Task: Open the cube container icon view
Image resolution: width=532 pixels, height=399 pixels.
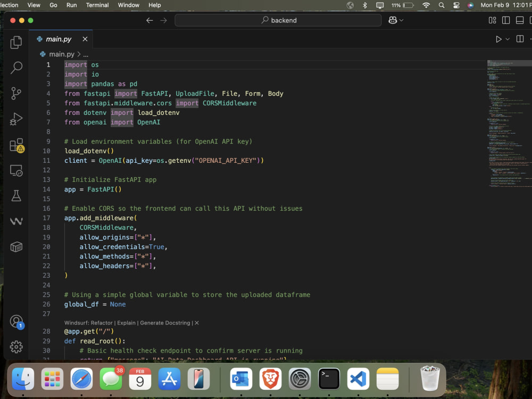Action: tap(16, 247)
